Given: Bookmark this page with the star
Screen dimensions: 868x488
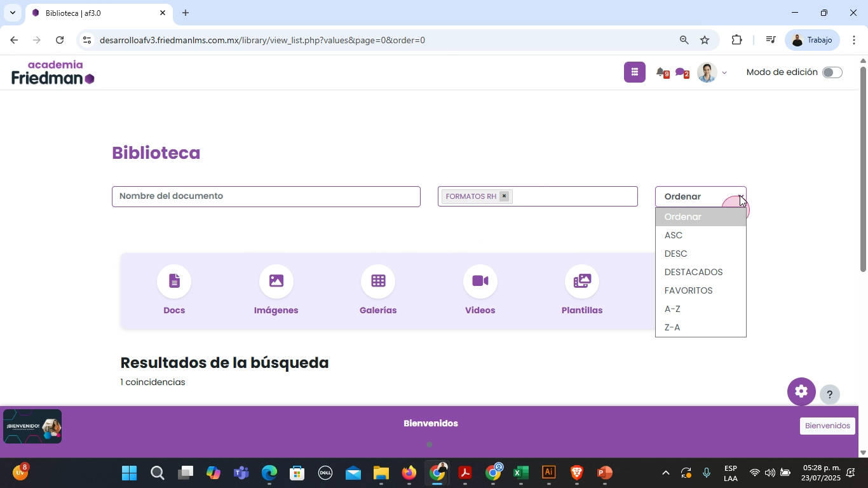Looking at the screenshot, I should click(705, 40).
